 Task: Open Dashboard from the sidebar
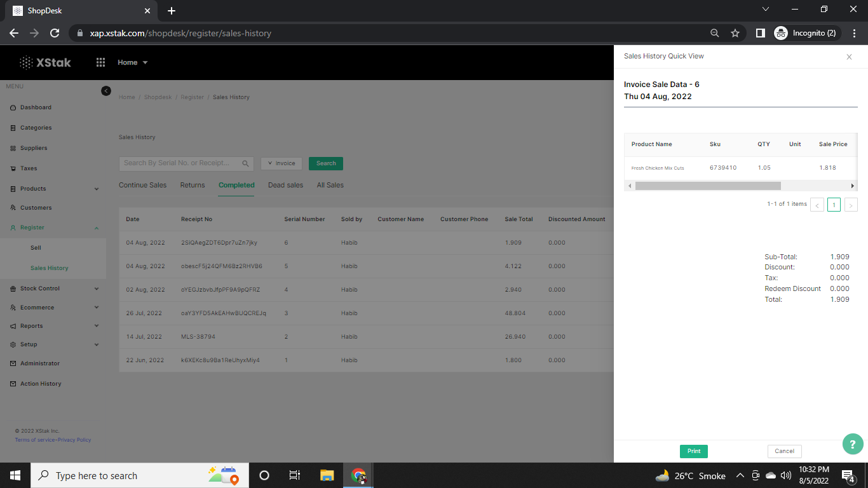36,107
